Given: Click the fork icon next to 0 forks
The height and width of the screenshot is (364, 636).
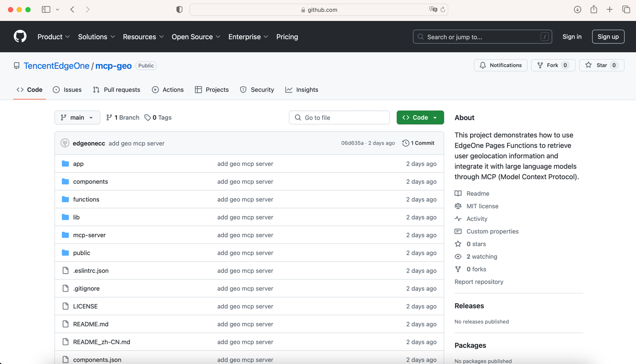Looking at the screenshot, I should (458, 269).
